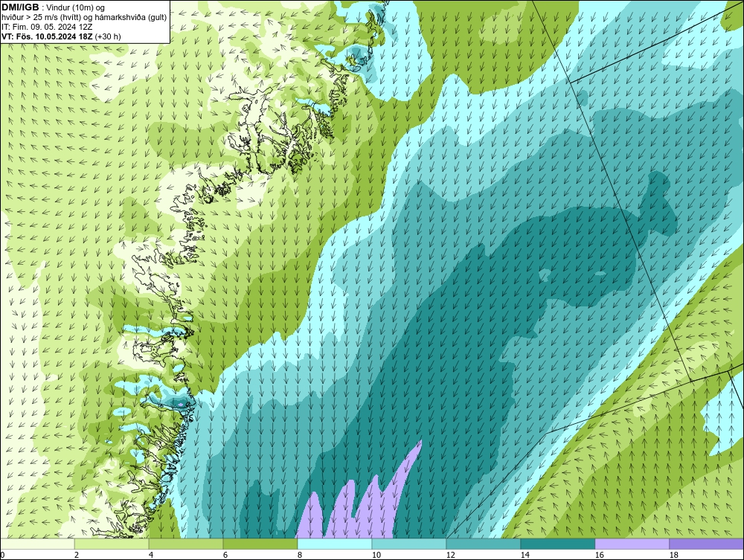The width and height of the screenshot is (744, 560).
Task: Click the 'IT: Fim. 09. 05. 2024 12Z' line
Action: 47,27
